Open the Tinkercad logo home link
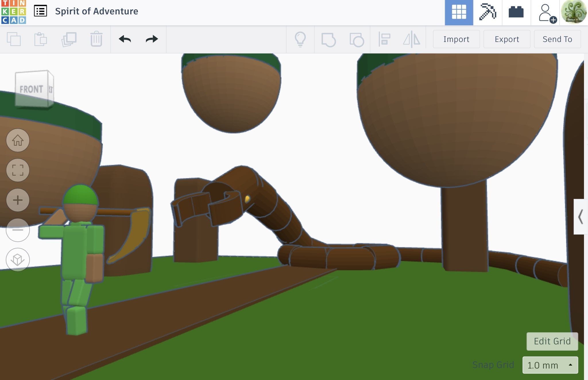The height and width of the screenshot is (380, 588). 13,12
